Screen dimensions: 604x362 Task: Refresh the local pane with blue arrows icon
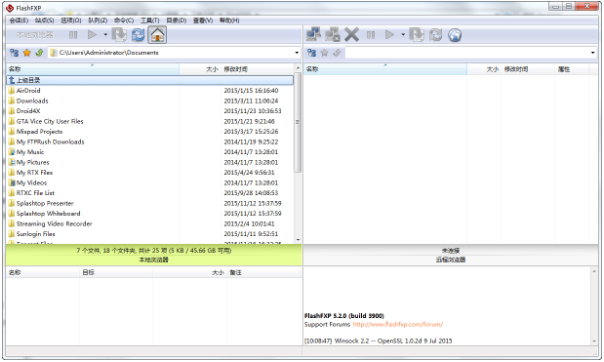click(x=138, y=35)
